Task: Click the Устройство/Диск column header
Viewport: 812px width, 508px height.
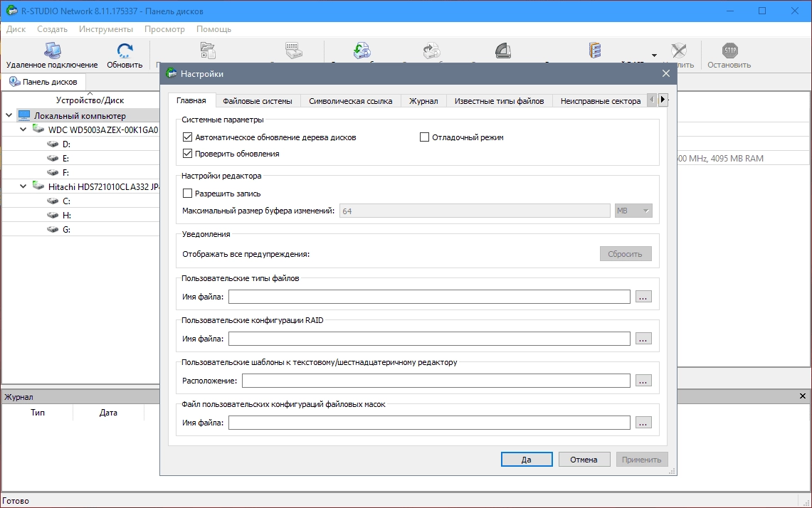Action: point(90,100)
